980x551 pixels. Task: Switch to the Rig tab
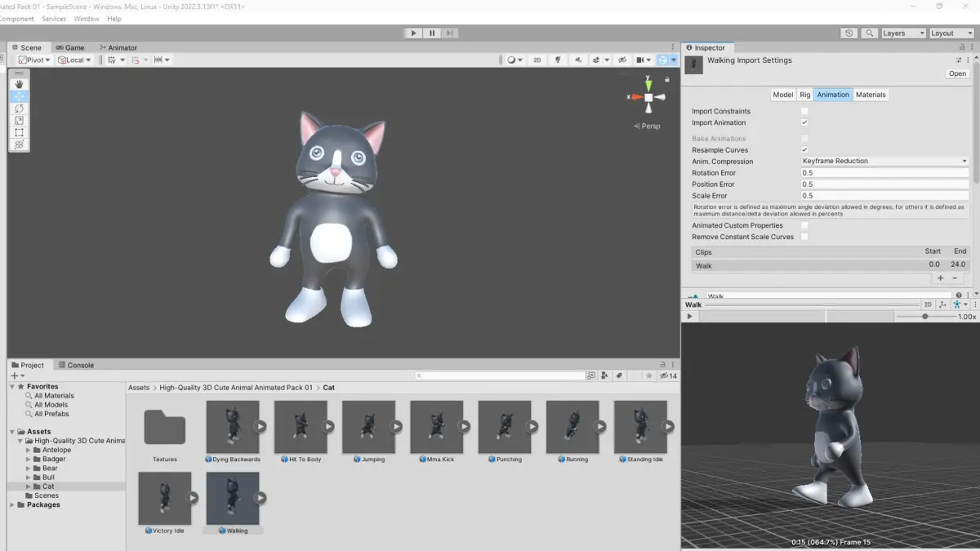[805, 95]
